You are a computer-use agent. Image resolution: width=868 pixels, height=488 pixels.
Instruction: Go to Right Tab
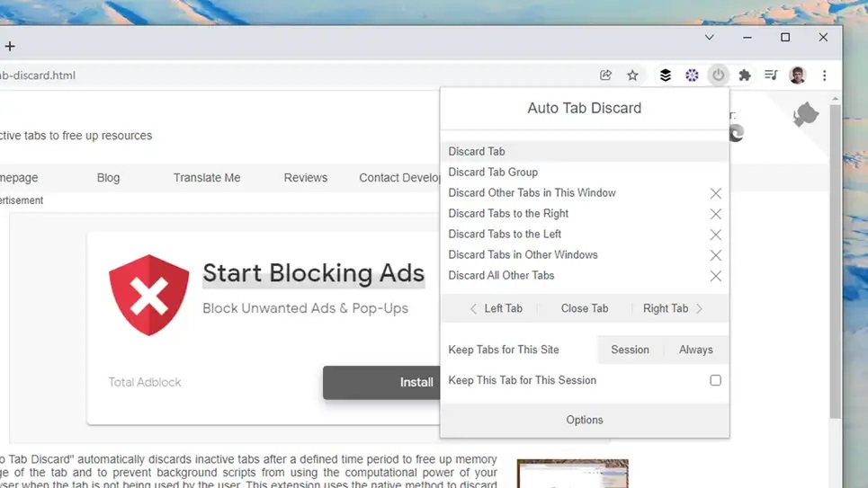(673, 308)
